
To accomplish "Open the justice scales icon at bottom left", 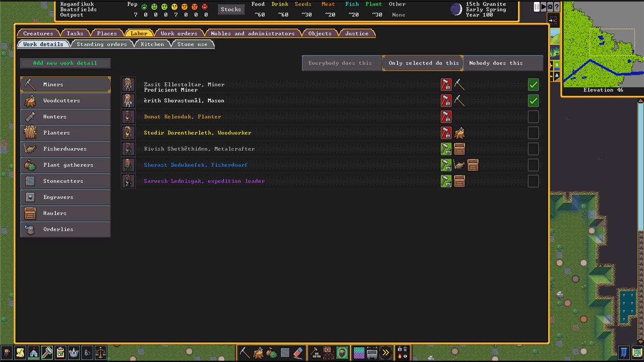I will click(101, 352).
